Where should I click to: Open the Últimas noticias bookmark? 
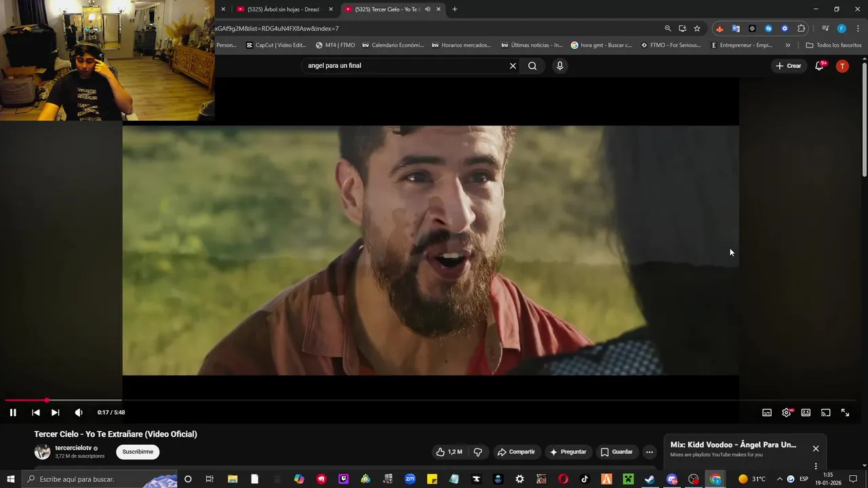tap(532, 45)
